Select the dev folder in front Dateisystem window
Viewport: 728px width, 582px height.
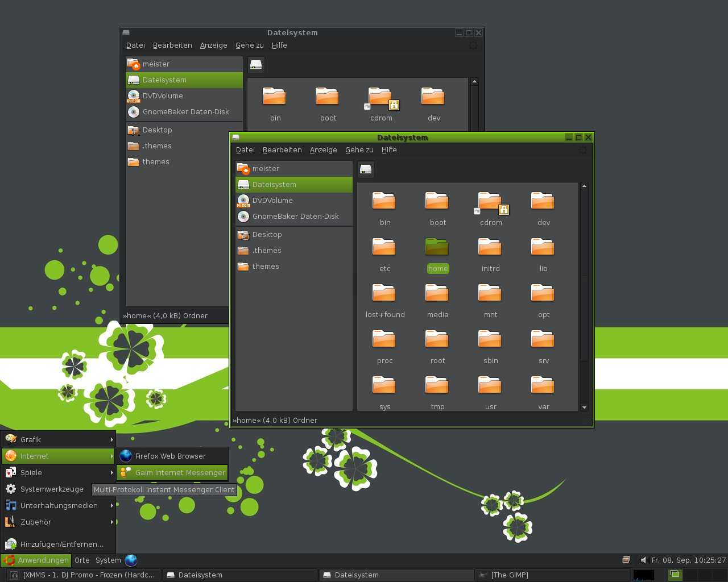coord(543,201)
